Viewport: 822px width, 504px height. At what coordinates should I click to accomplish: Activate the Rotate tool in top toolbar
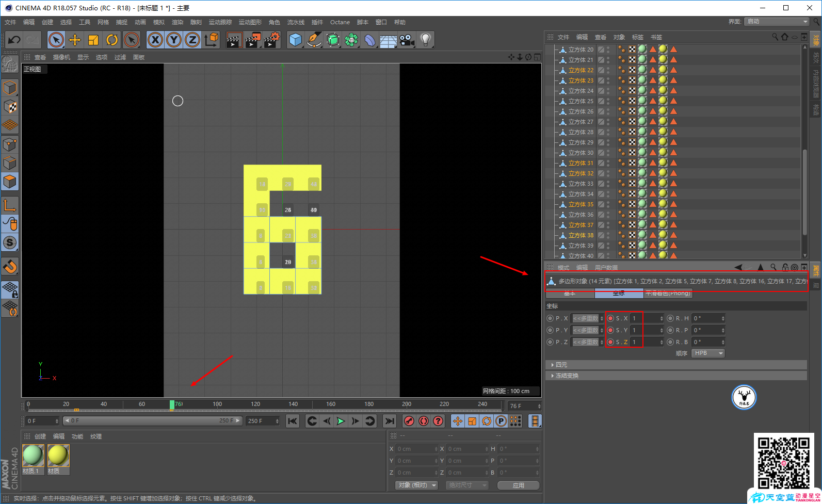pyautogui.click(x=112, y=40)
